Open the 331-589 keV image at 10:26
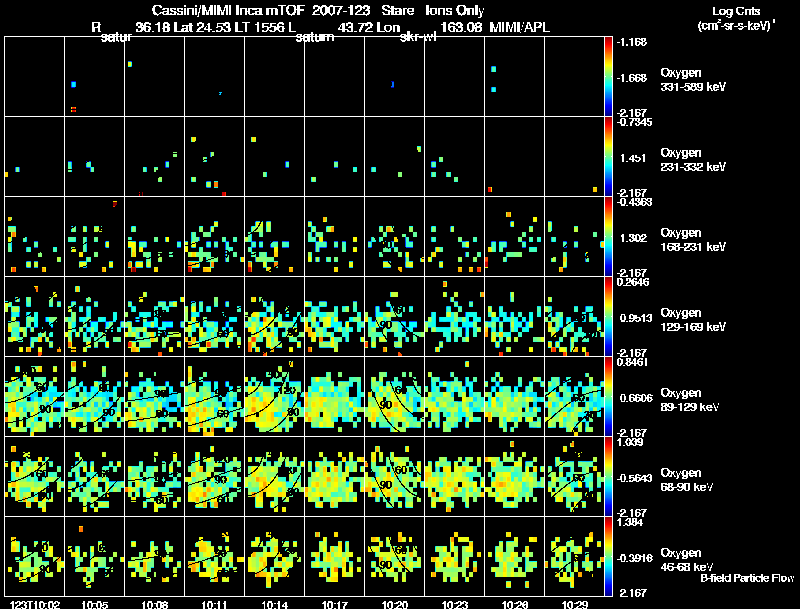Image resolution: width=800 pixels, height=609 pixels. point(515,77)
